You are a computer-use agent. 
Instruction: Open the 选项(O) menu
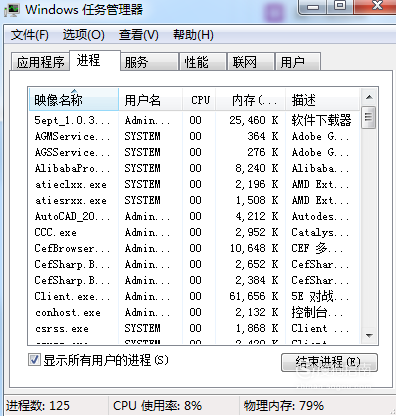[x=84, y=35]
